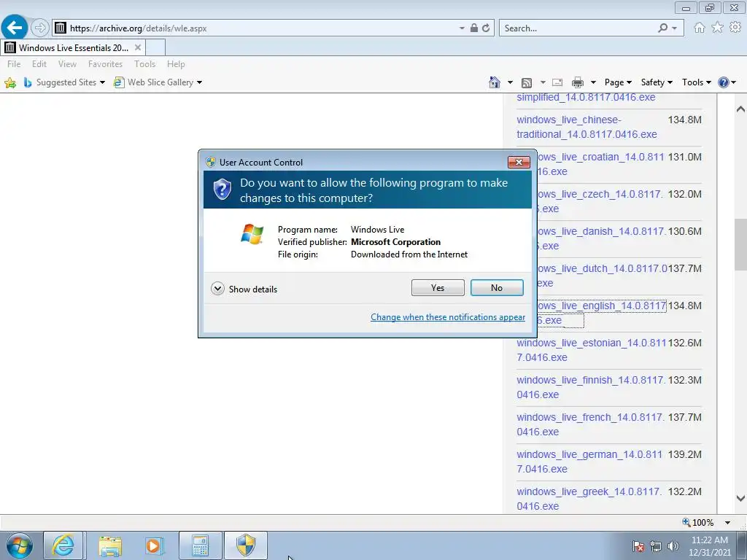Open windows_live_estonian exe link

click(x=591, y=350)
